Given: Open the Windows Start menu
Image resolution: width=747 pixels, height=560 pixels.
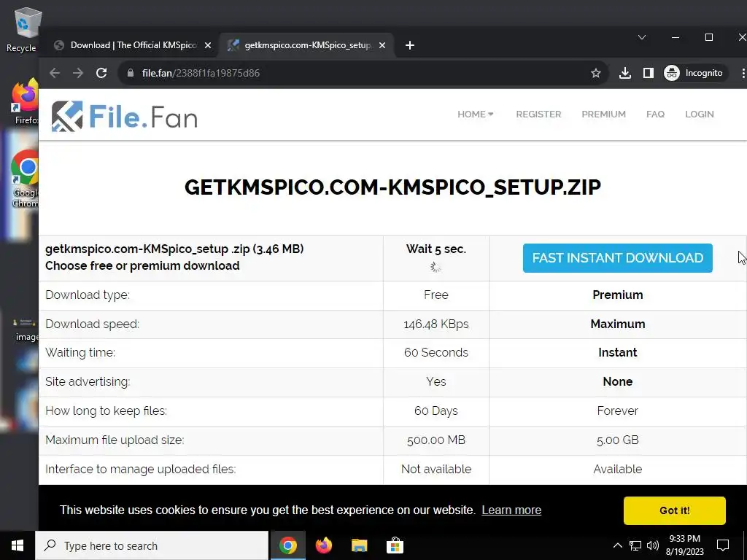Looking at the screenshot, I should [x=18, y=545].
